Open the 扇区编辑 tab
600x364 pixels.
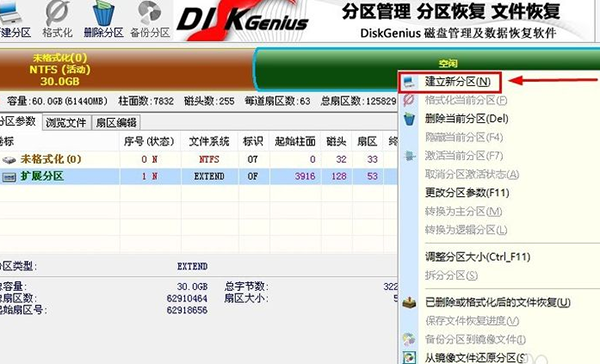116,122
